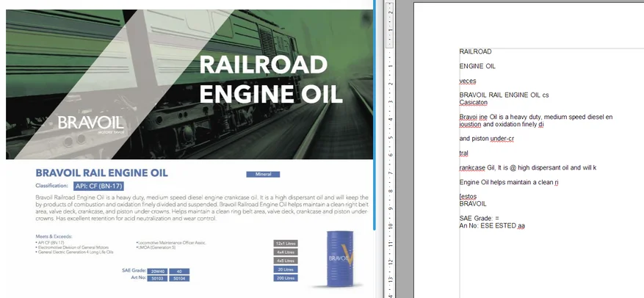The image size is (644, 298).
Task: Click the large 'ENGINE OIL' banner headline line
Action: click(x=271, y=94)
